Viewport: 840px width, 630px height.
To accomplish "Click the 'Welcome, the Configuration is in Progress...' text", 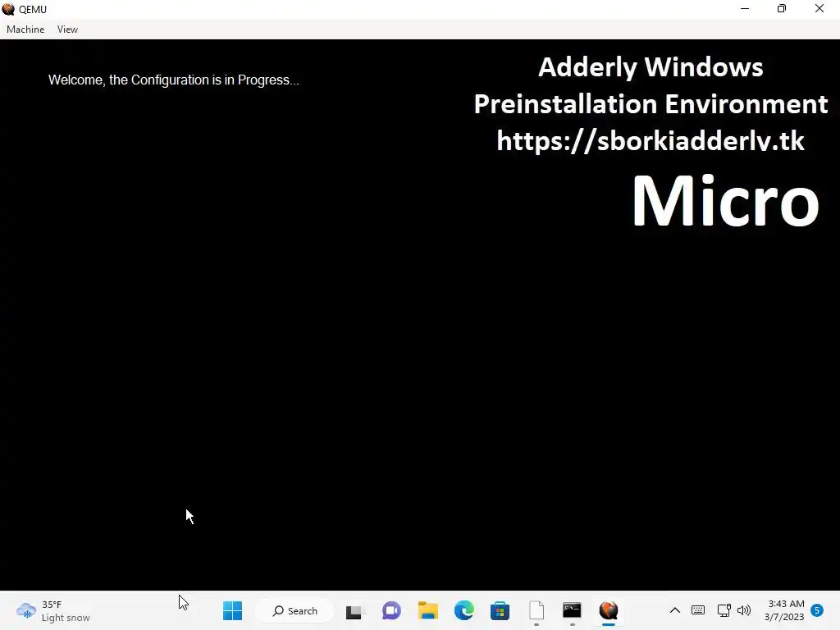I will [x=174, y=80].
